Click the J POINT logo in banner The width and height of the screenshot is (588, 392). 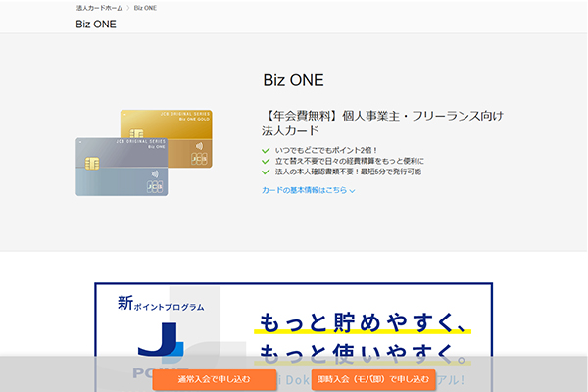point(161,349)
